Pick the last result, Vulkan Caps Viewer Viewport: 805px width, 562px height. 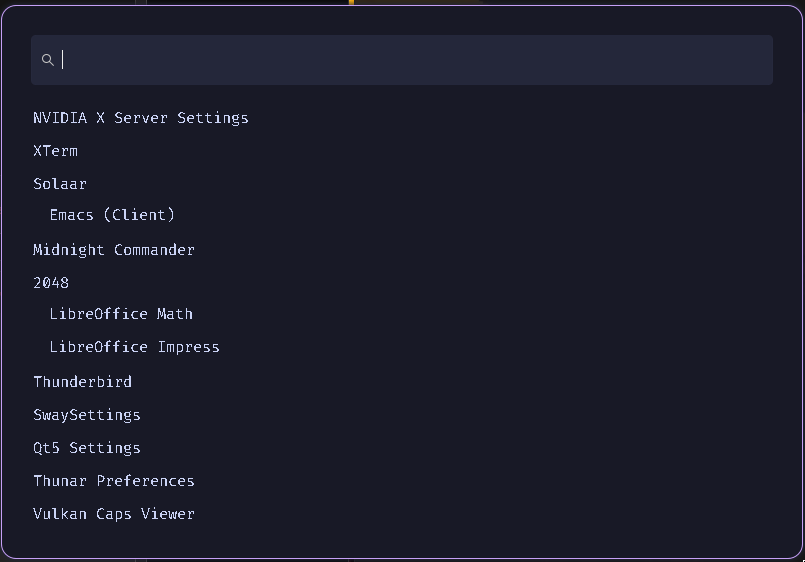[x=114, y=514]
